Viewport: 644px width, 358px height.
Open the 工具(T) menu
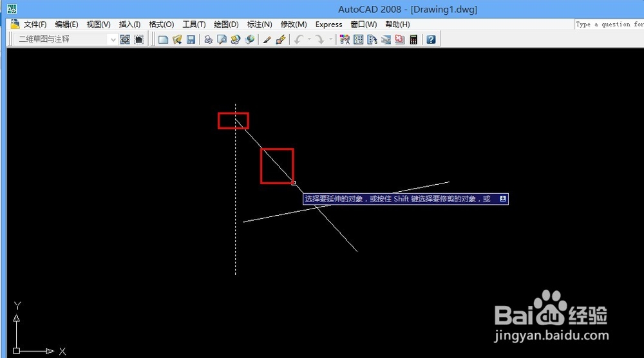pos(194,24)
